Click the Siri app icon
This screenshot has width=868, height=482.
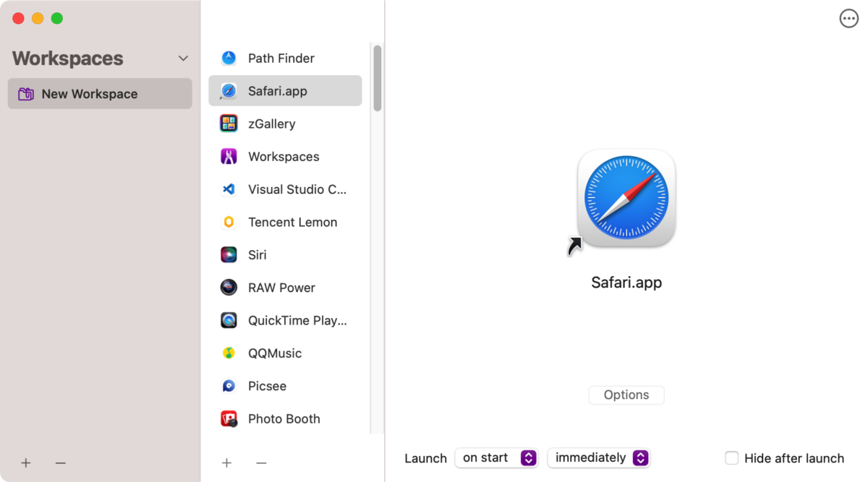229,255
